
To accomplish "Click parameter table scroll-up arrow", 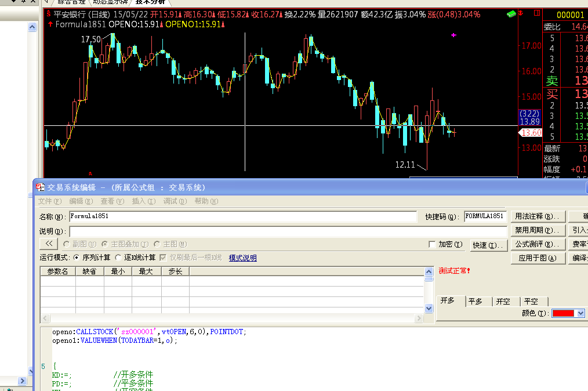I will 429,271.
